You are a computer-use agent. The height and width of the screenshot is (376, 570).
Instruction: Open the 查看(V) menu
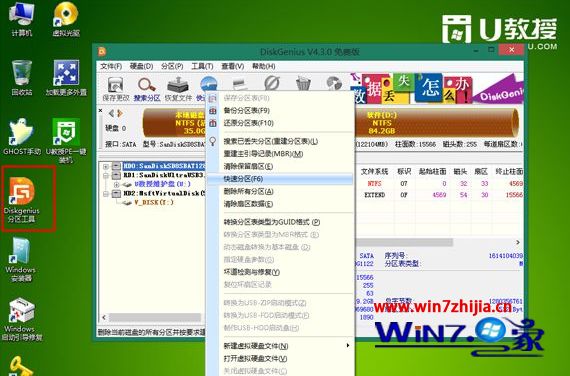click(233, 66)
